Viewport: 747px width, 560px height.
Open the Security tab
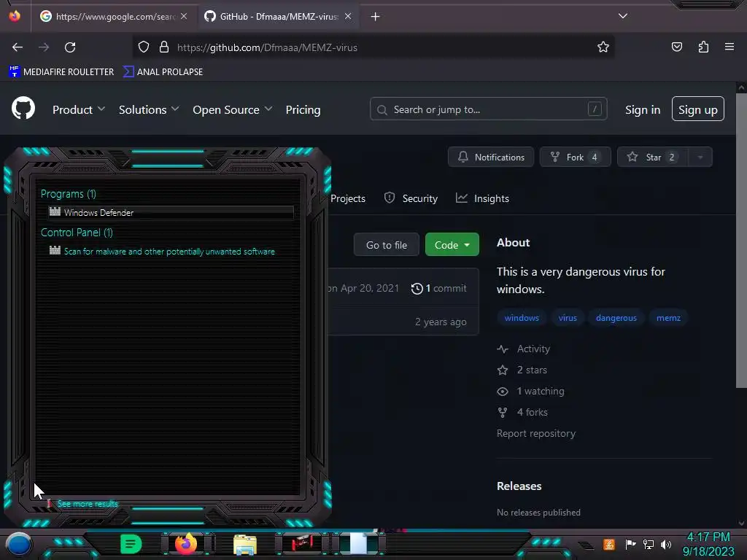(x=411, y=198)
